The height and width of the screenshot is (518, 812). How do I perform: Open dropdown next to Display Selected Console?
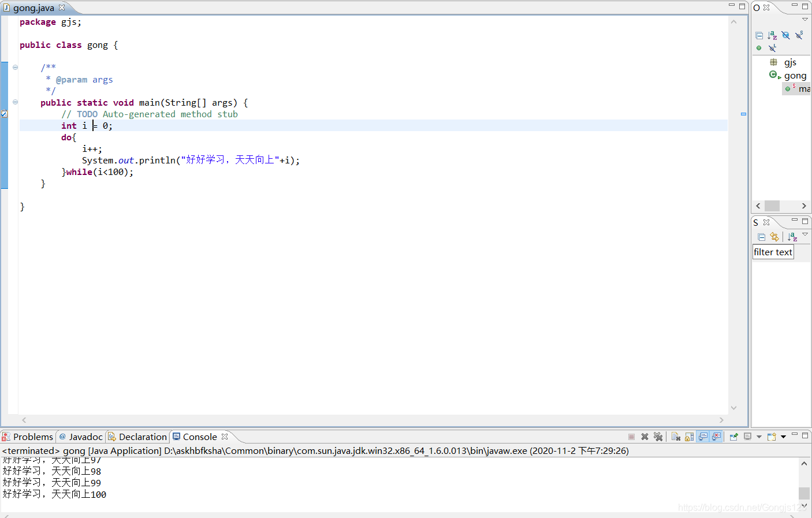tap(759, 437)
